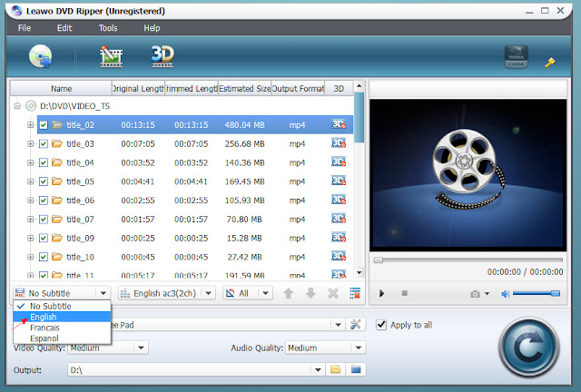Viewport: 581px width, 392px height.
Task: Open the Output path dropdown arrow
Action: pos(318,370)
